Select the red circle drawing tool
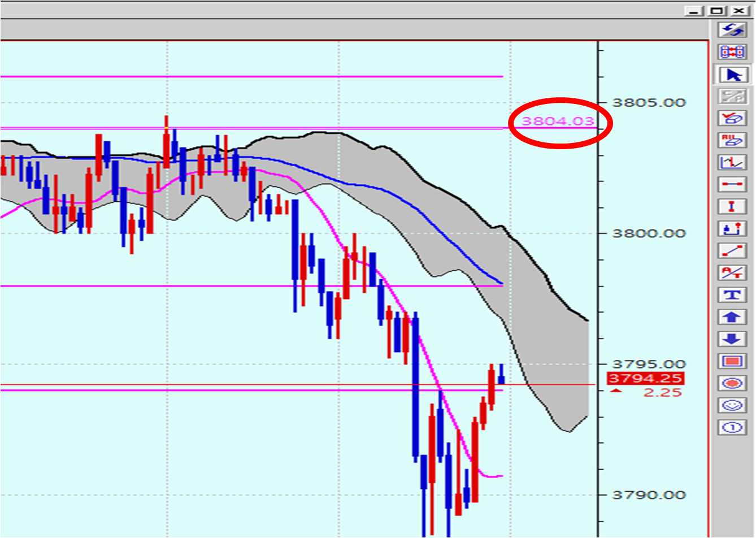Image resolution: width=756 pixels, height=538 pixels. 732,383
